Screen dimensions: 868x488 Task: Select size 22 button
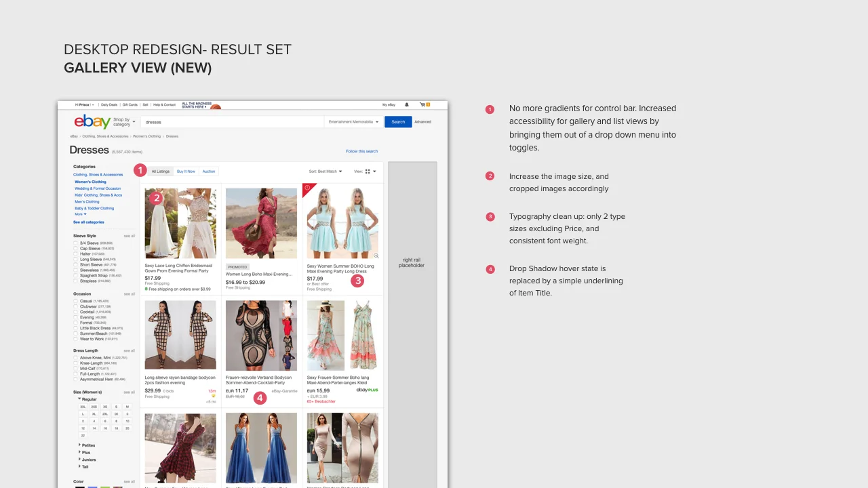click(83, 435)
